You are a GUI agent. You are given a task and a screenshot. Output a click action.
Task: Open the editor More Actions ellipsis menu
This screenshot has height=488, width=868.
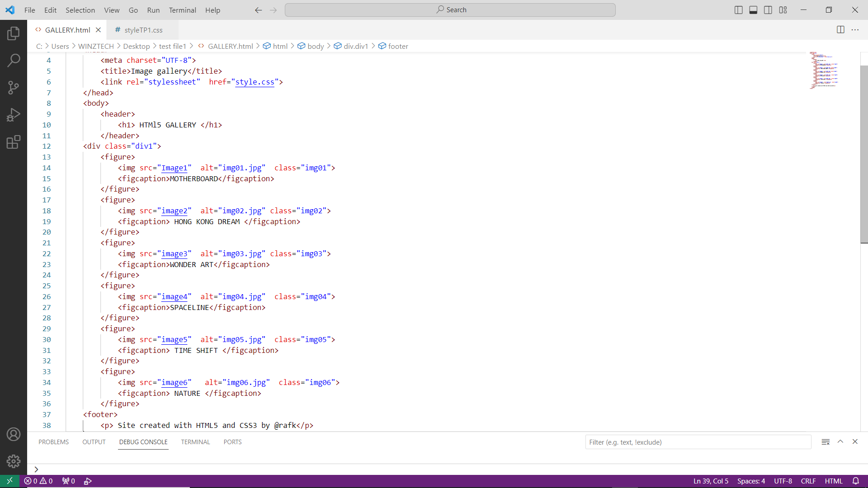[855, 30]
